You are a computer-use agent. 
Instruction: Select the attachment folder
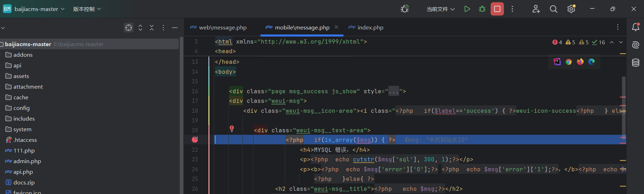(28, 87)
